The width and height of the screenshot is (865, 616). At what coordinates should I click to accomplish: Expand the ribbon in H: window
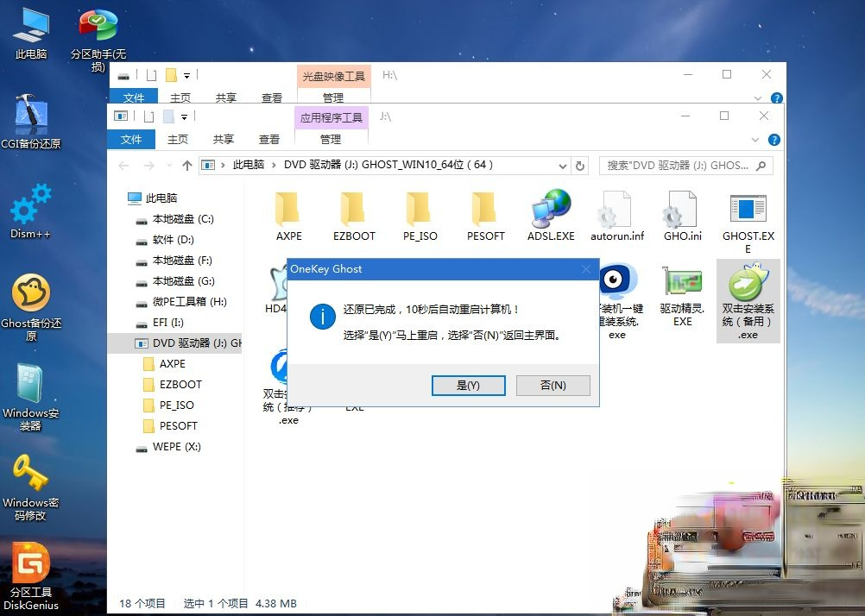(758, 98)
